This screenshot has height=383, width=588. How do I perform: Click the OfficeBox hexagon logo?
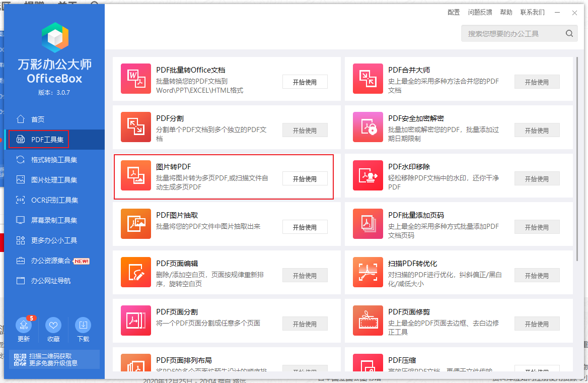click(55, 37)
